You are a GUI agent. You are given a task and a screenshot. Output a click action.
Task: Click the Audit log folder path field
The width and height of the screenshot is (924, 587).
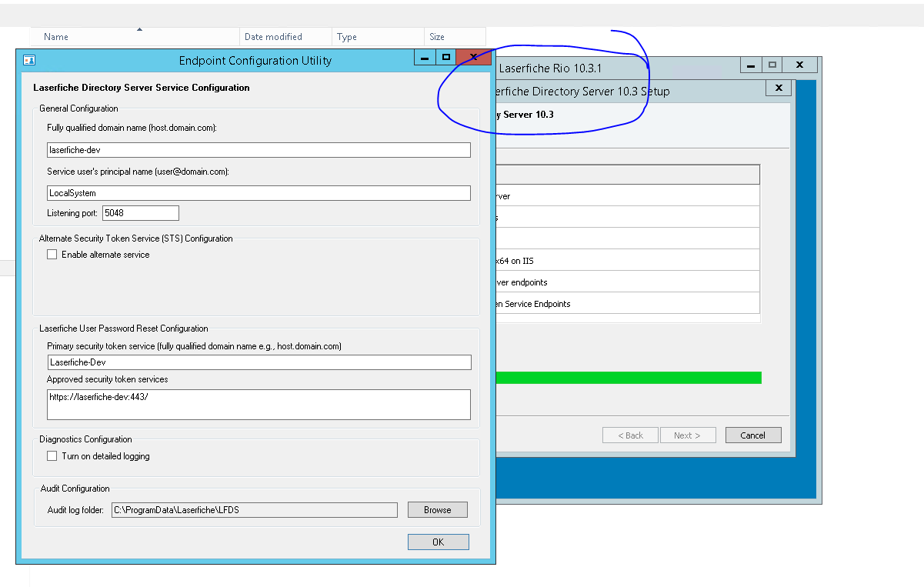pyautogui.click(x=255, y=510)
